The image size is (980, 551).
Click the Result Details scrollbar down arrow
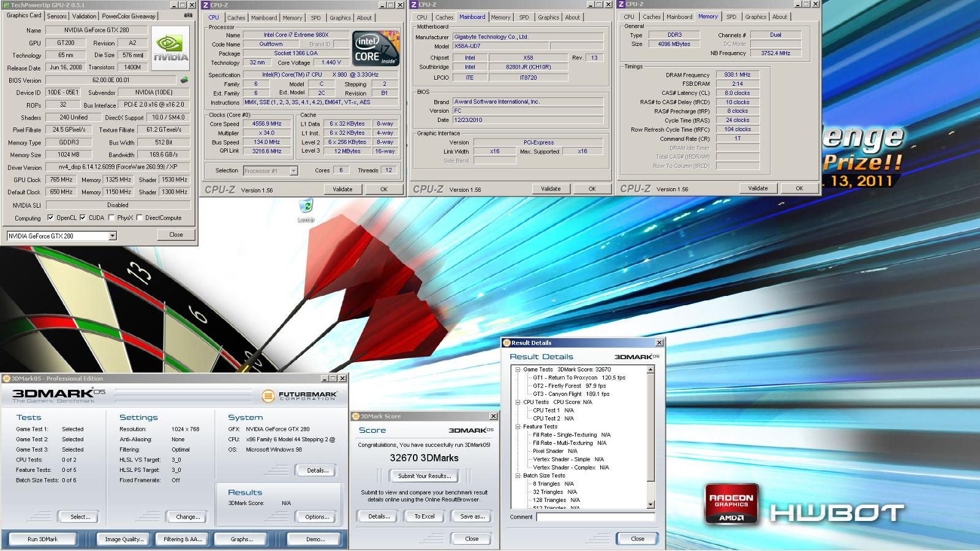coord(650,504)
